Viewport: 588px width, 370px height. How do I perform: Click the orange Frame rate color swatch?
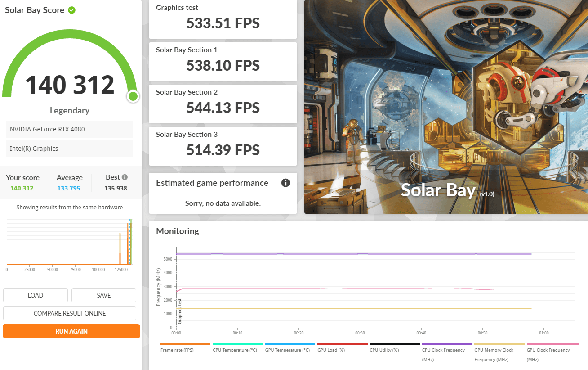coord(185,344)
